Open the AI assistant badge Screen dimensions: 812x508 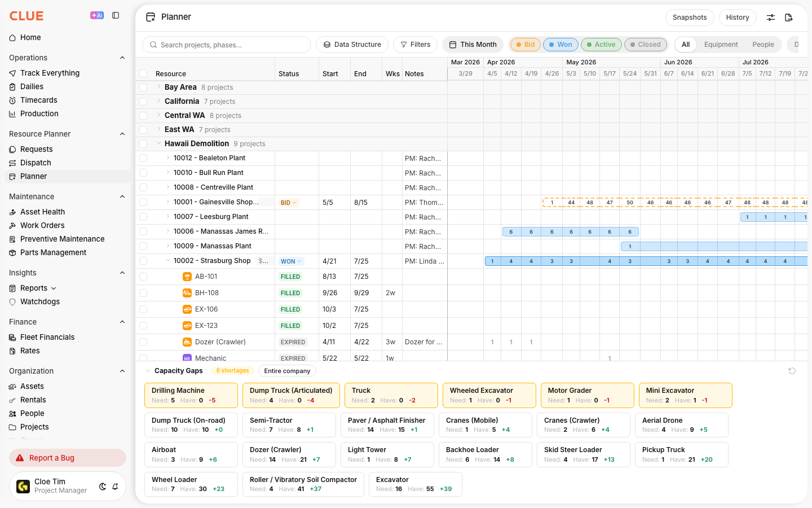coord(97,16)
